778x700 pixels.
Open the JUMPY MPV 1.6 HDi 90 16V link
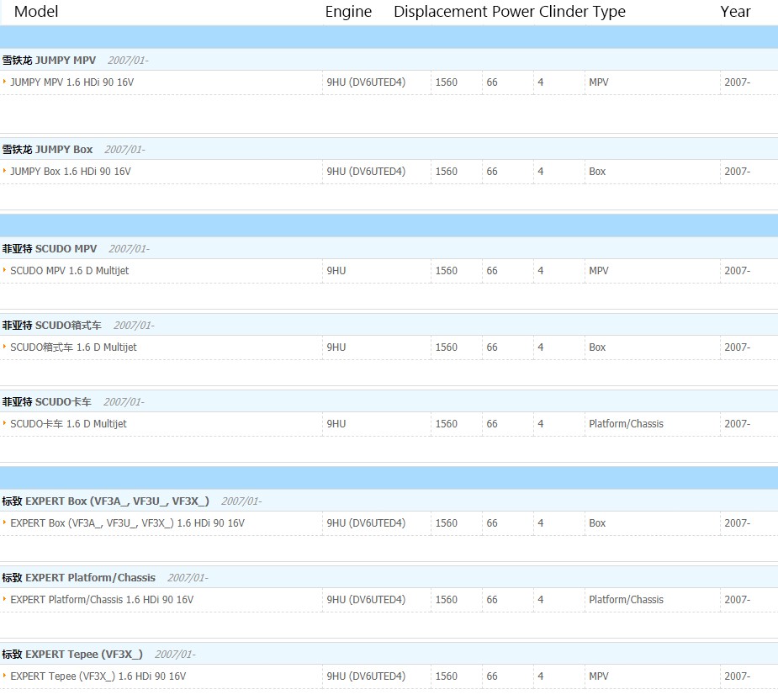(x=71, y=82)
